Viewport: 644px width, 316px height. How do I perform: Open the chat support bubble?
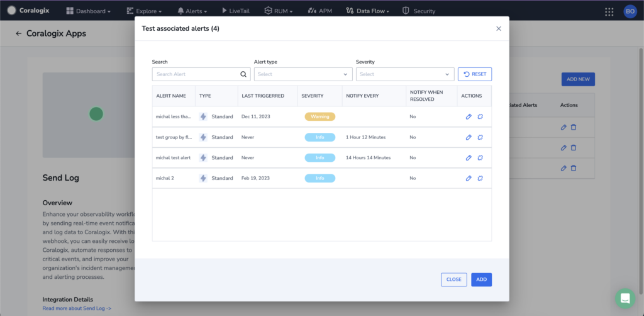pyautogui.click(x=625, y=298)
